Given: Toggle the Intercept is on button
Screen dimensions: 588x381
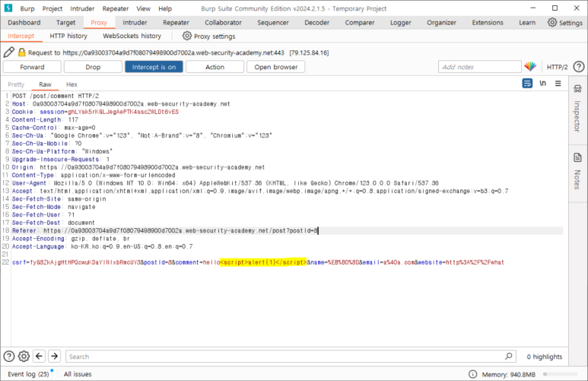Looking at the screenshot, I should (x=154, y=67).
